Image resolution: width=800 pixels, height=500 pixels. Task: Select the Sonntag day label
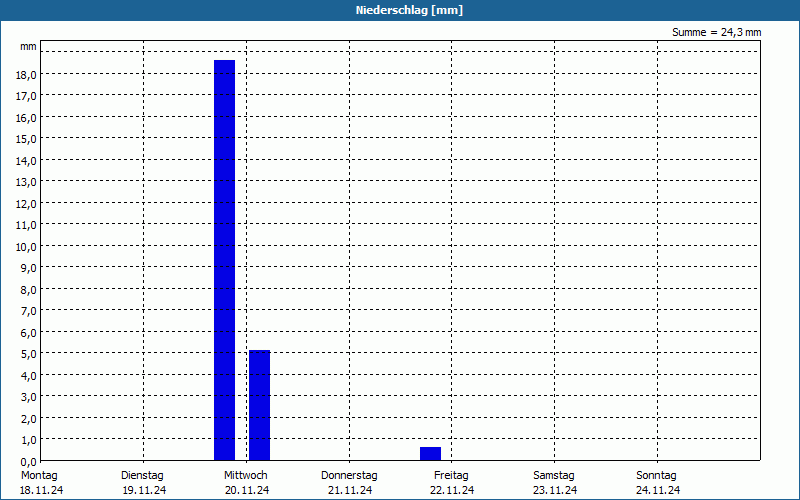[x=656, y=475]
